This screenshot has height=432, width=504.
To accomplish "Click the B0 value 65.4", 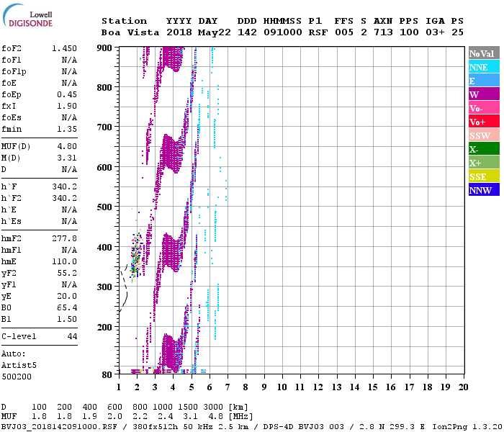I will pos(67,307).
